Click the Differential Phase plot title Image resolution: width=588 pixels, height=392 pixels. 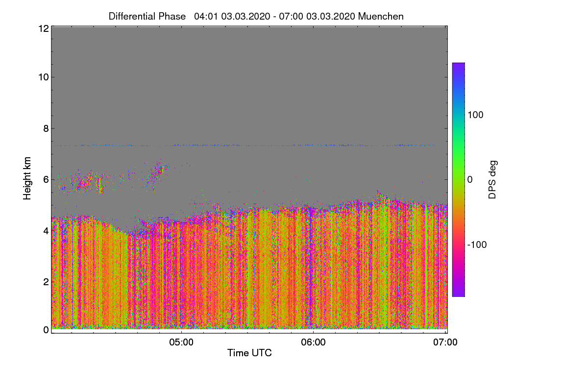256,16
